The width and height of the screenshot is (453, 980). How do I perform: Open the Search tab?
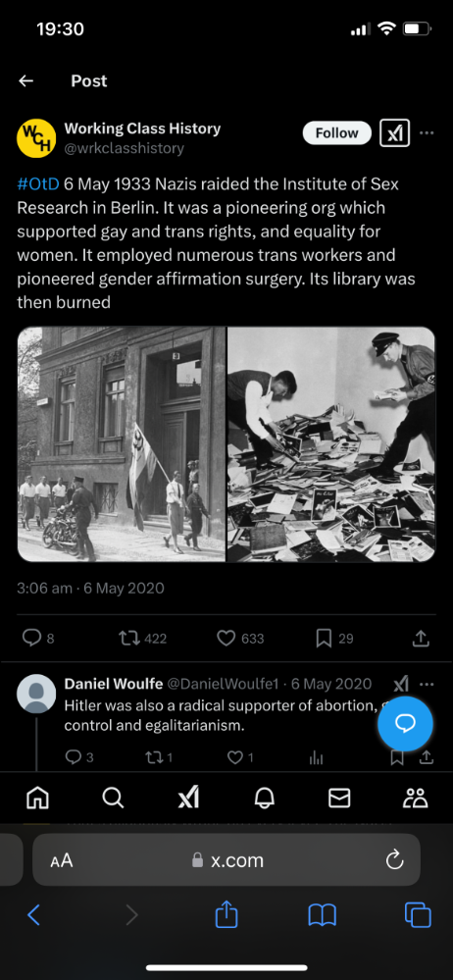coord(113,798)
